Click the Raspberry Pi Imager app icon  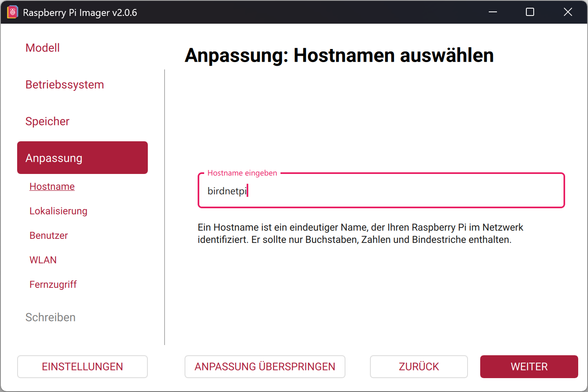(x=12, y=12)
